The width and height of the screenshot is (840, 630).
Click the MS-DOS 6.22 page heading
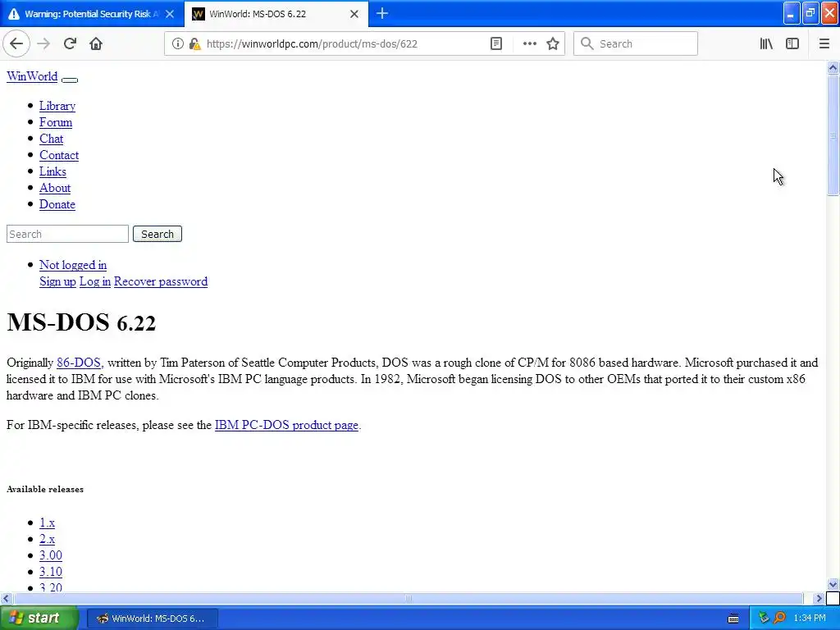point(81,322)
